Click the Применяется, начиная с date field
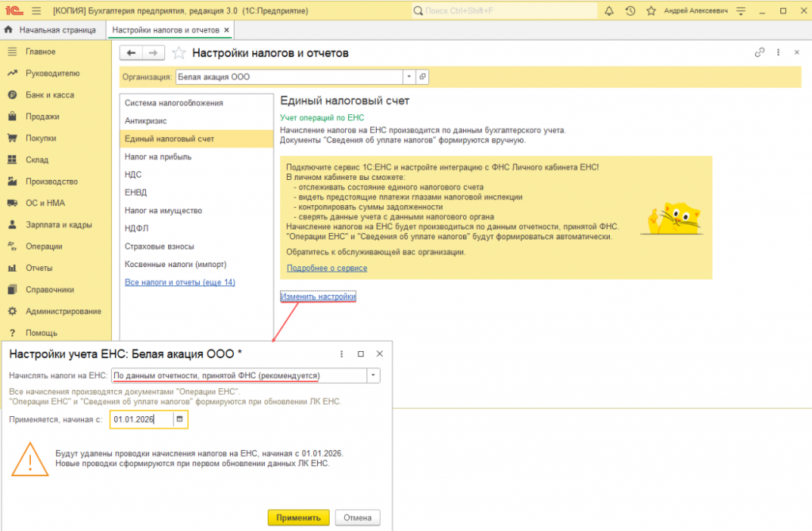 click(142, 419)
